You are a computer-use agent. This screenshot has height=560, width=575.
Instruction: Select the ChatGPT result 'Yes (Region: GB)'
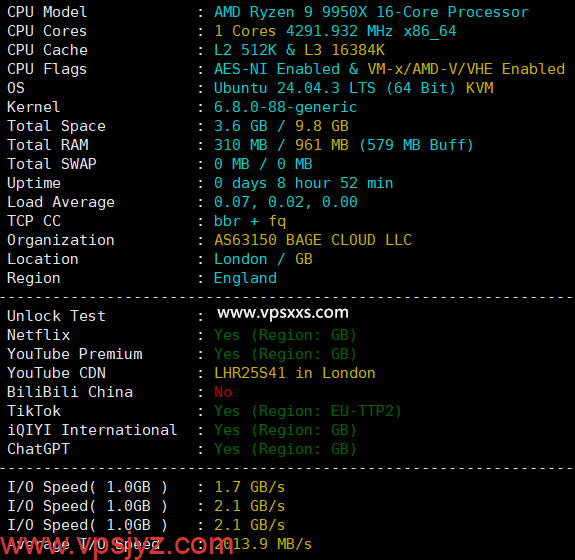285,449
